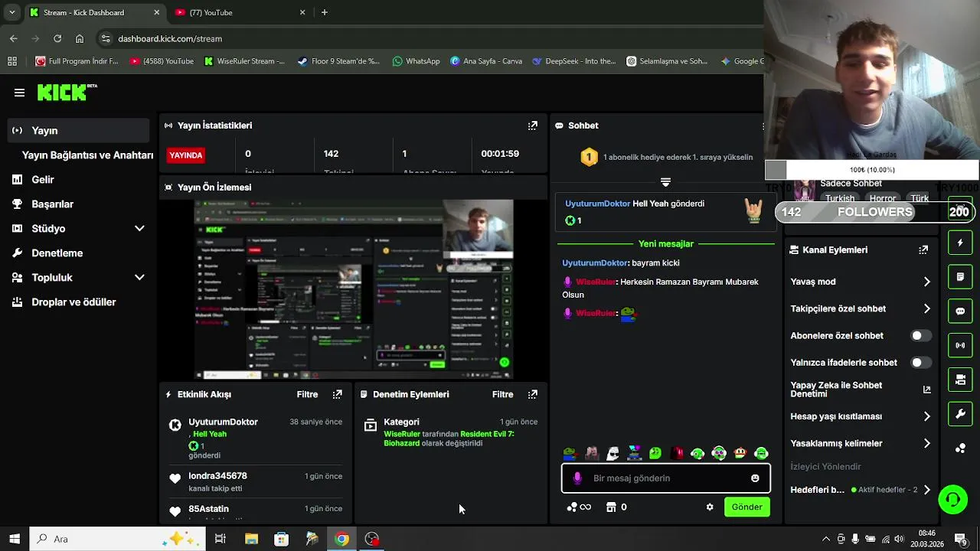Pop out the Denetim Eylemleri panel
Image resolution: width=980 pixels, height=551 pixels.
tap(533, 394)
